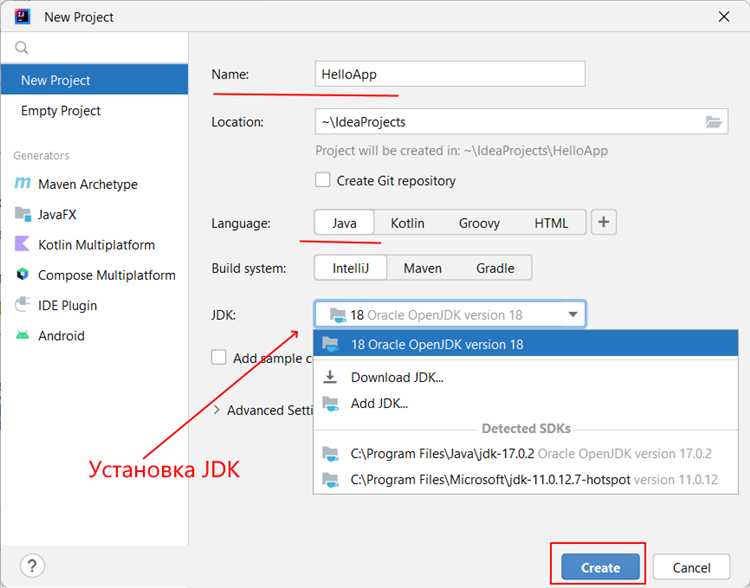
Task: Click the plus icon to add language
Action: coord(604,222)
